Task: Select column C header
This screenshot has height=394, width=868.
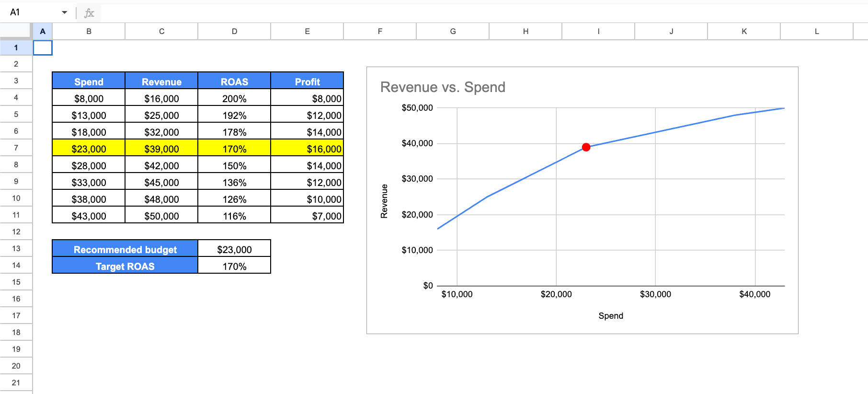Action: 161,31
